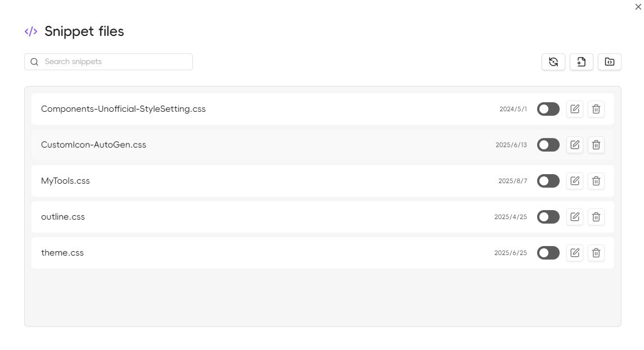The width and height of the screenshot is (644, 350).
Task: Delete the CustomIcon-AutoGen.css snippet
Action: [x=596, y=145]
